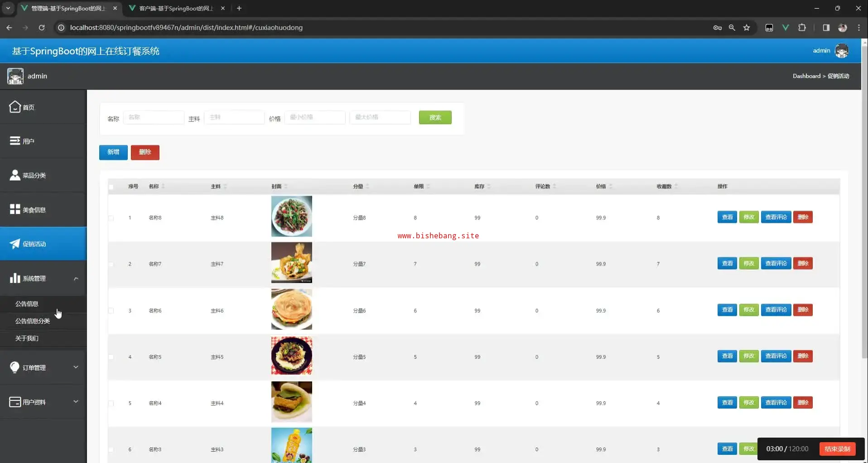The image size is (868, 463).
Task: Click the sidebar admin profile picture
Action: [x=15, y=76]
